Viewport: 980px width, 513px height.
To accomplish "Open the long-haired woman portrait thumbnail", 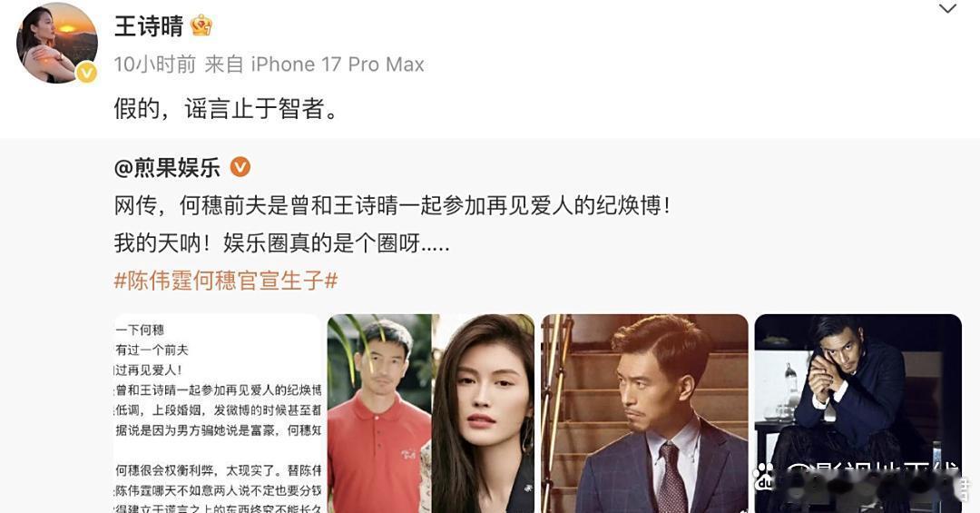I will pyautogui.click(x=483, y=413).
